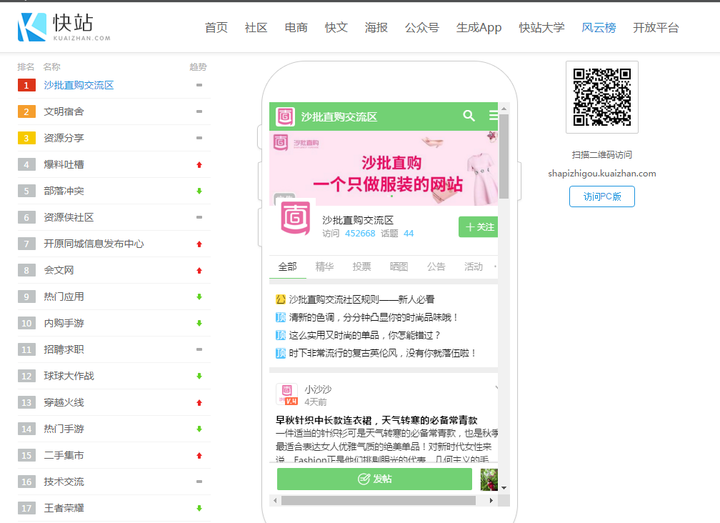Viewport: 720px width, 523px height.
Task: Click the down trend arrow for 球球大作战
Action: coord(199,376)
